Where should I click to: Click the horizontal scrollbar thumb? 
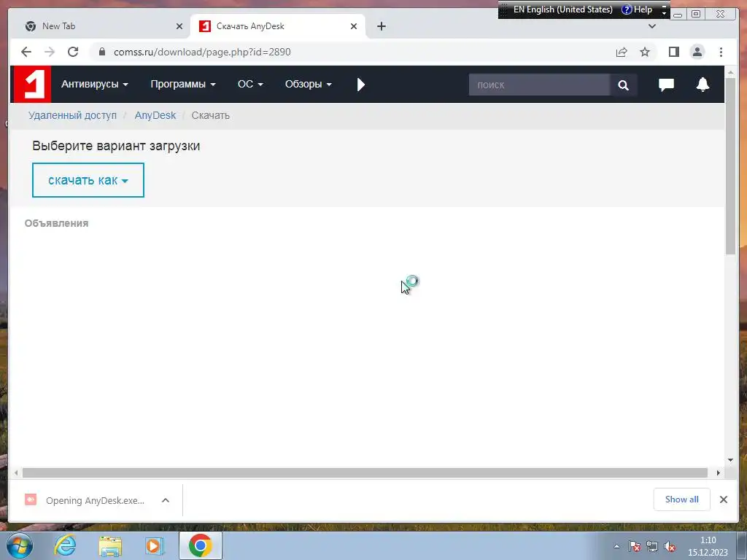coord(365,472)
